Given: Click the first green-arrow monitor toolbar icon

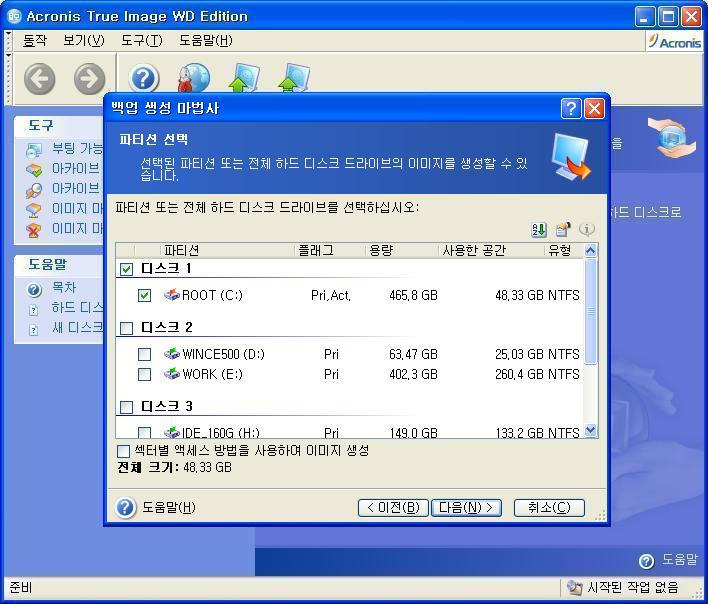Looking at the screenshot, I should [x=244, y=78].
